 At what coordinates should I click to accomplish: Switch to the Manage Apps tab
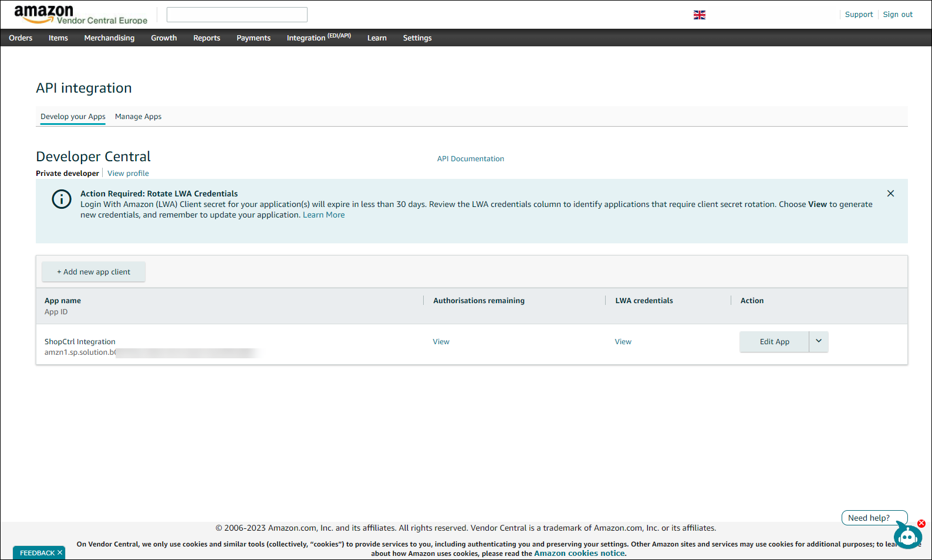pos(138,117)
